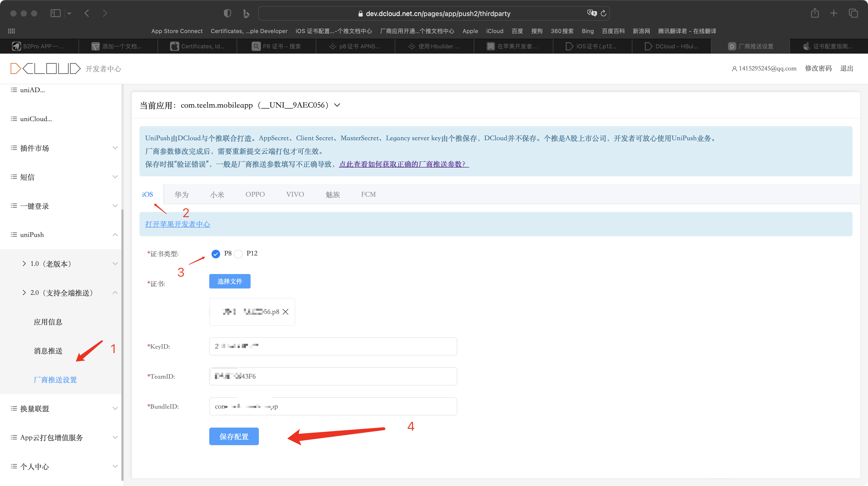The width and height of the screenshot is (868, 486).
Task: Open 消息推送 in the sidebar
Action: tap(48, 351)
